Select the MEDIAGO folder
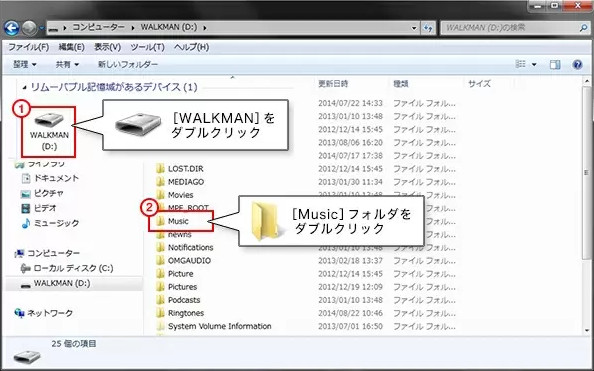 (x=186, y=182)
